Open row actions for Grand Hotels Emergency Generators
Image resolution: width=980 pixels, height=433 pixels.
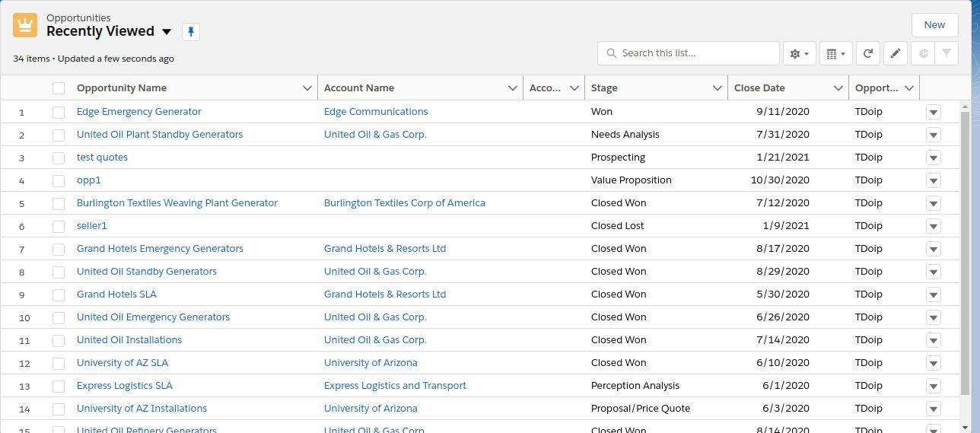[934, 249]
